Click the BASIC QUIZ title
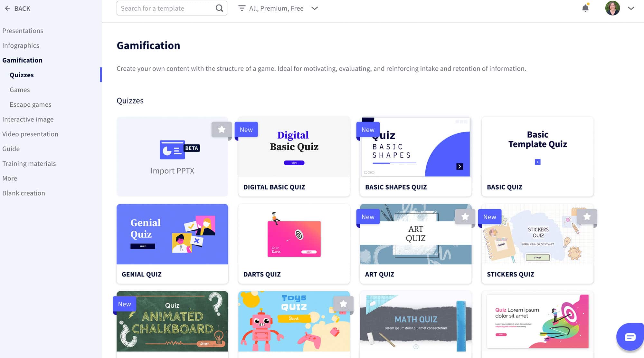 [x=505, y=187]
